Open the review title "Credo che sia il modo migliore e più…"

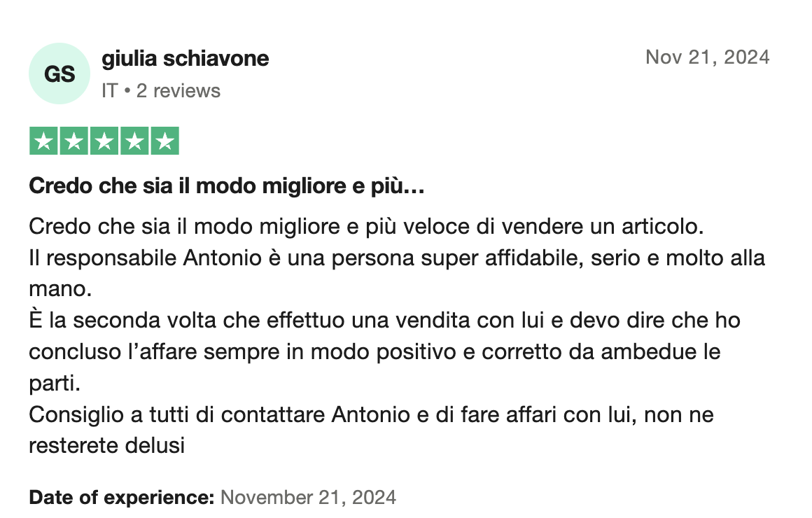[x=227, y=188]
